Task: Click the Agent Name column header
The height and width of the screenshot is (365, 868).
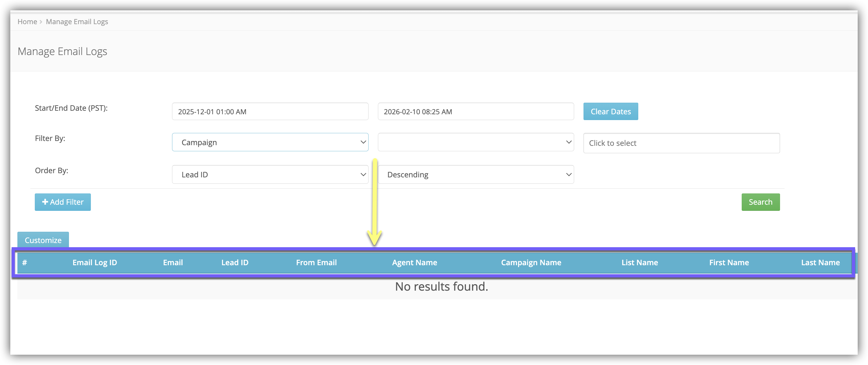Action: (414, 263)
